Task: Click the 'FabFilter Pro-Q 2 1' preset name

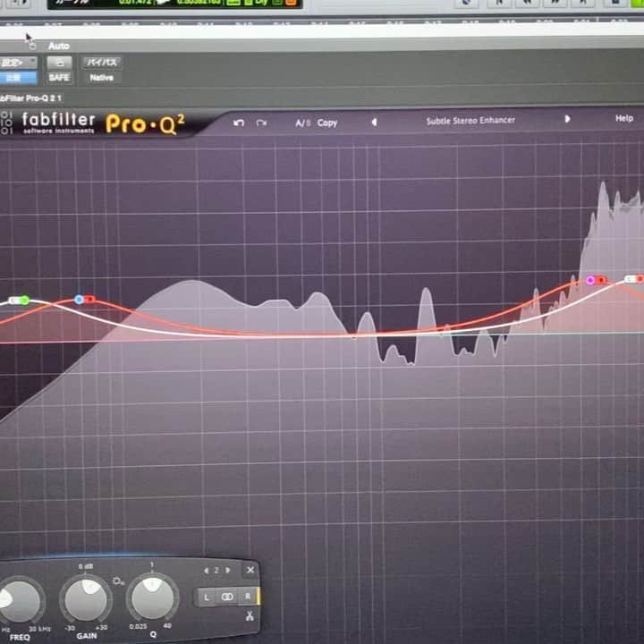Action: (x=30, y=98)
